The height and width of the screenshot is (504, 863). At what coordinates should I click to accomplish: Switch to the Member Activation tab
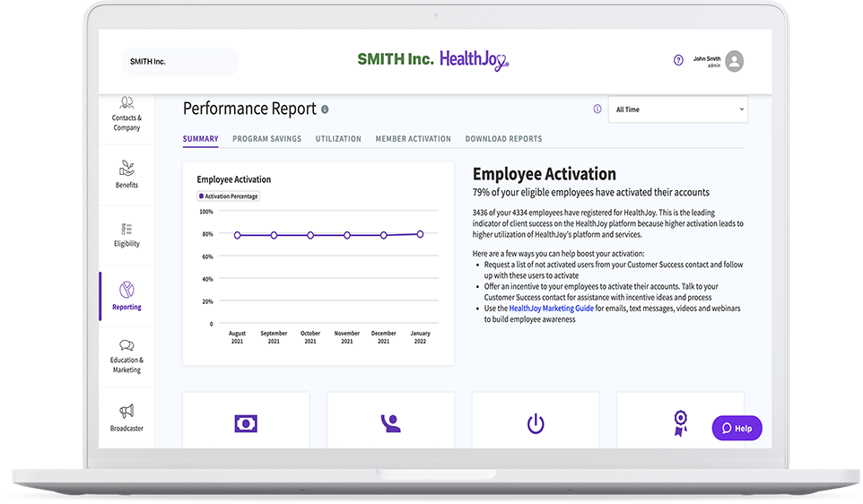(414, 139)
